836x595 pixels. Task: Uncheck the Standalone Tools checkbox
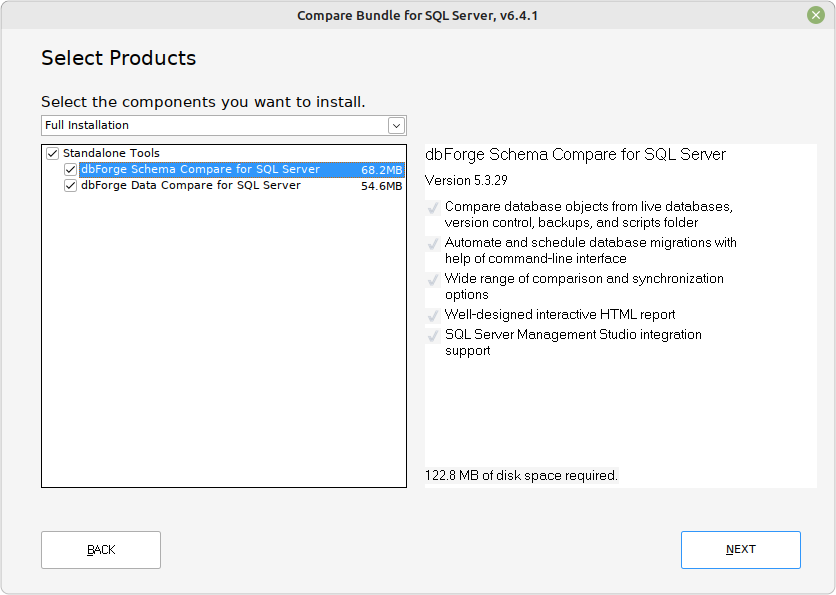click(52, 154)
